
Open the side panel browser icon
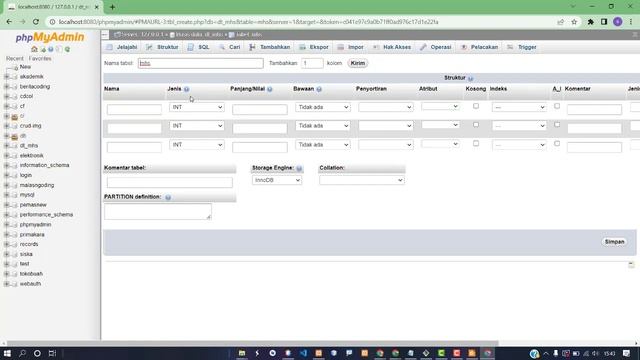tap(604, 22)
